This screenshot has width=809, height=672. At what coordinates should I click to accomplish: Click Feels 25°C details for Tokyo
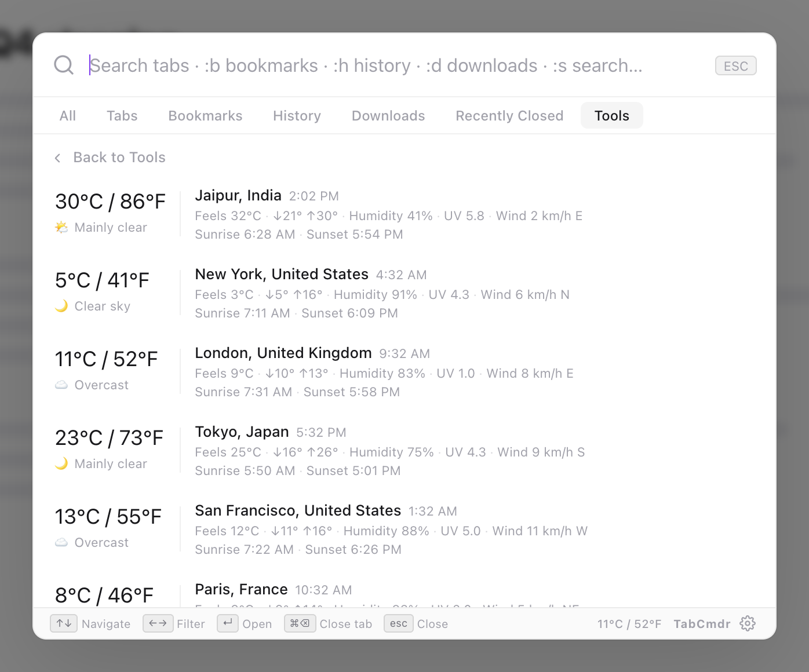point(389,452)
